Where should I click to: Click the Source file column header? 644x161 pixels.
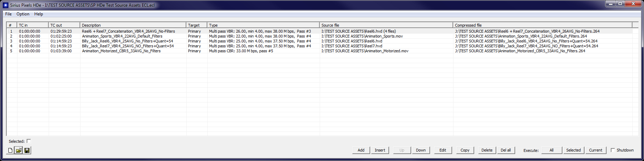[386, 25]
